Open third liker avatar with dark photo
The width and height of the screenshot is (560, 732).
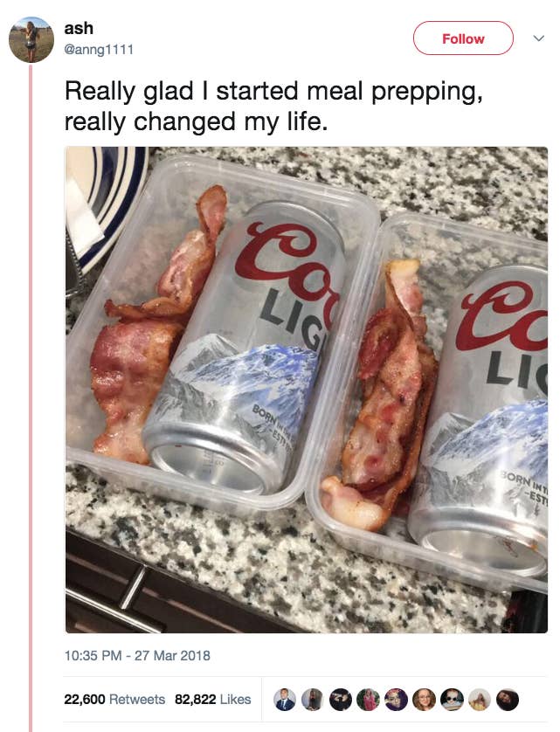click(341, 700)
